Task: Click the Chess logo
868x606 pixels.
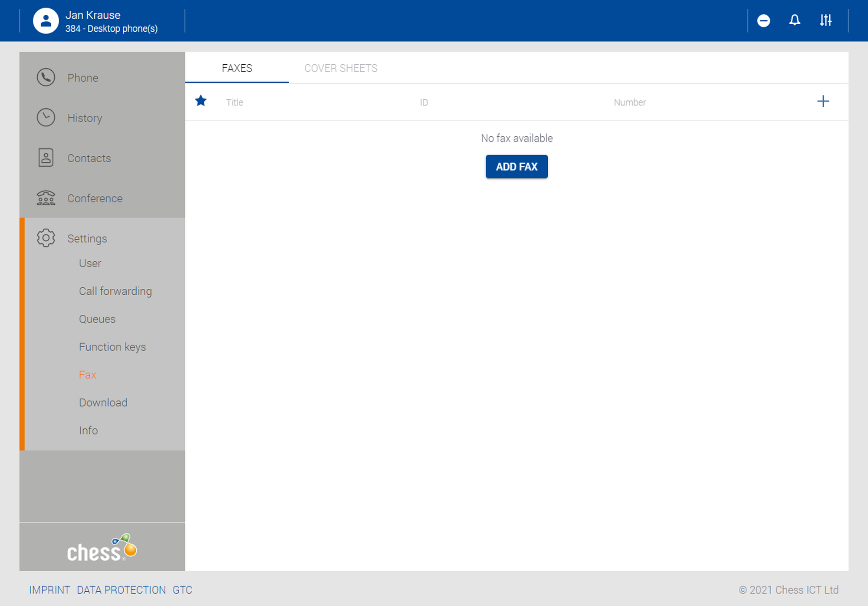Action: [102, 548]
